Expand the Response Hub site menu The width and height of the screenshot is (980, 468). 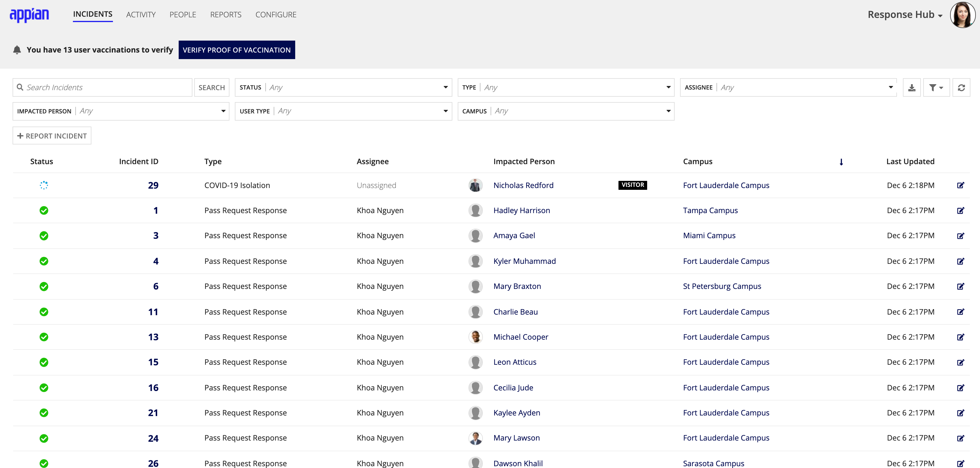coord(905,15)
